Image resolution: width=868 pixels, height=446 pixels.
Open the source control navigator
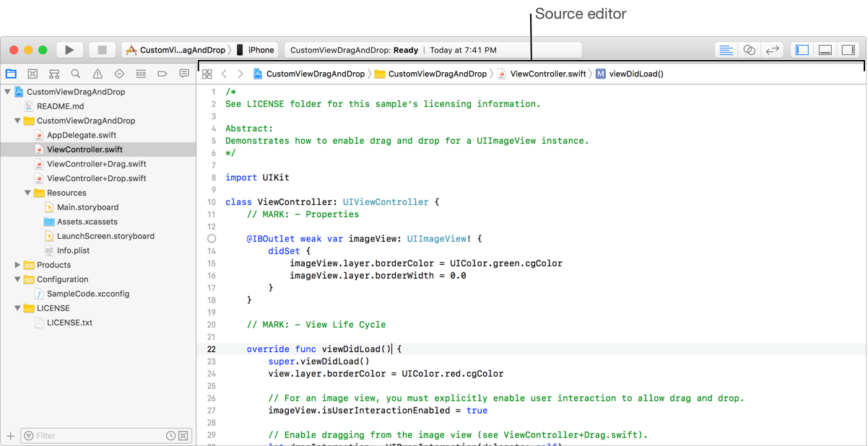click(32, 74)
